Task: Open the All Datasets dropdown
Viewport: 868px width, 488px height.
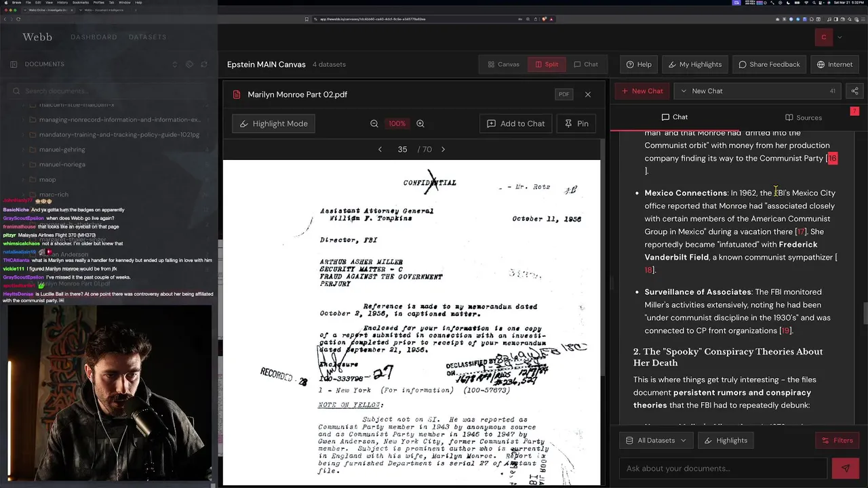Action: (656, 441)
